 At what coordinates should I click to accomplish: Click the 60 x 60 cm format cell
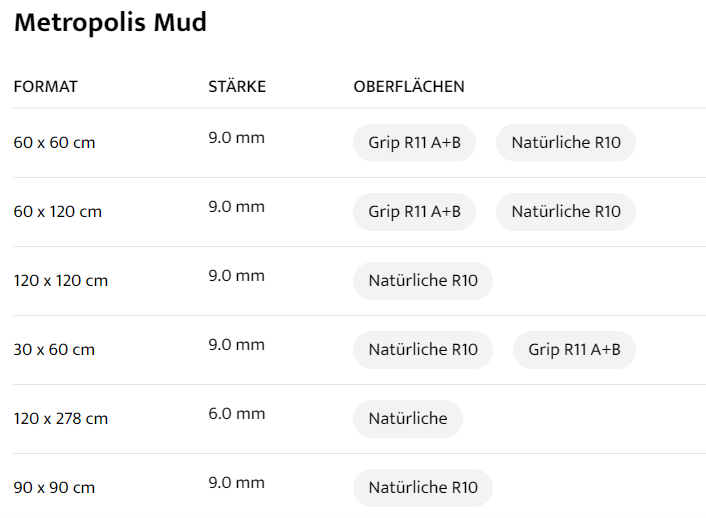coord(54,143)
